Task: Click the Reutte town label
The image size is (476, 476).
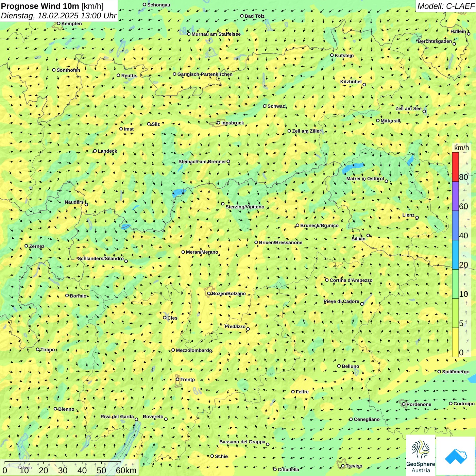Action: pos(129,75)
